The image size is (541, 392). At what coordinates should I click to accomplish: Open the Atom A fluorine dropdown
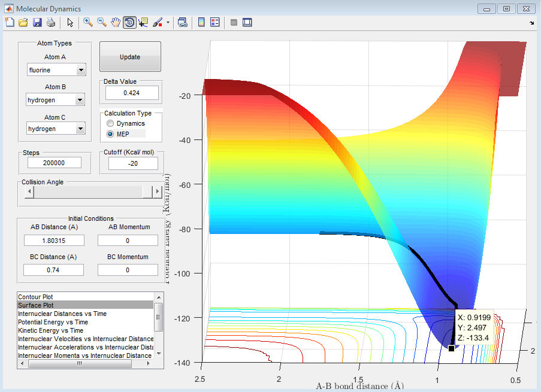(x=81, y=70)
